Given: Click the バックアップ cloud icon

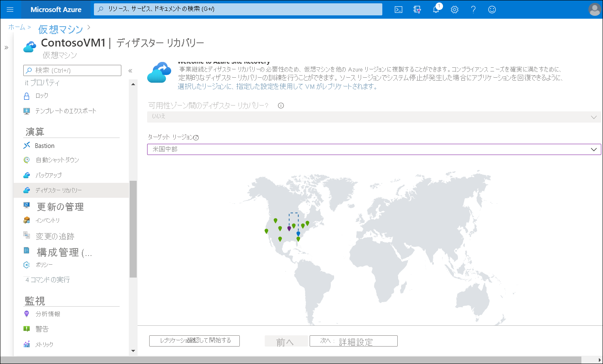Looking at the screenshot, I should 27,175.
